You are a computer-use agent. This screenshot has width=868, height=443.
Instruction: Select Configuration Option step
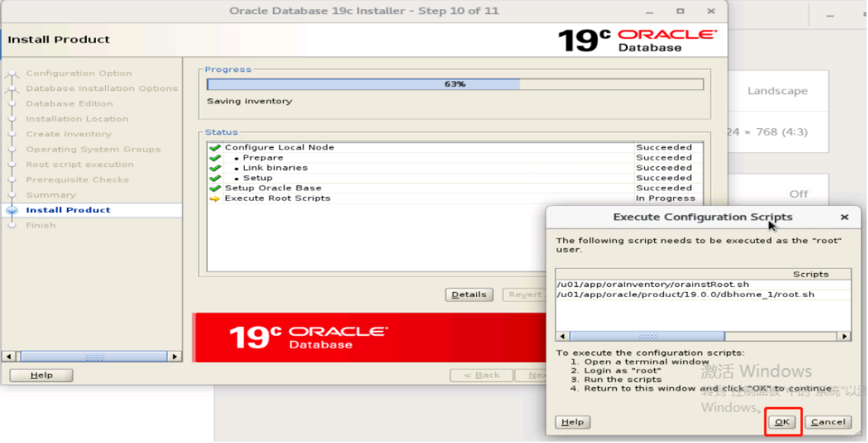79,73
